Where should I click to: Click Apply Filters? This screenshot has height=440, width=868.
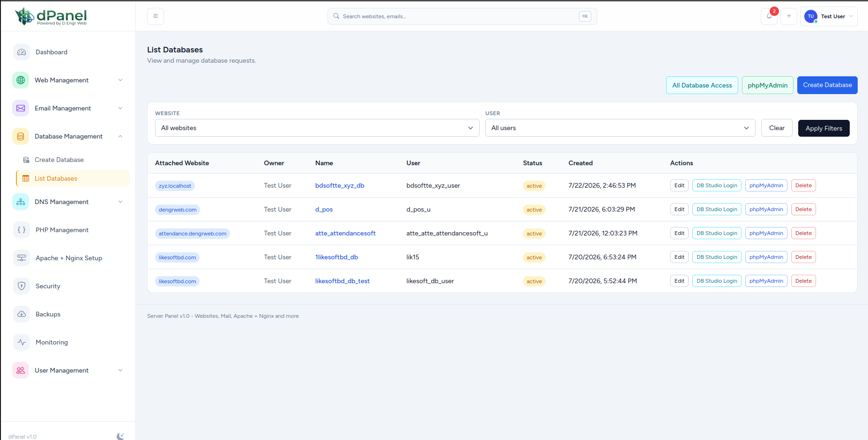[823, 128]
